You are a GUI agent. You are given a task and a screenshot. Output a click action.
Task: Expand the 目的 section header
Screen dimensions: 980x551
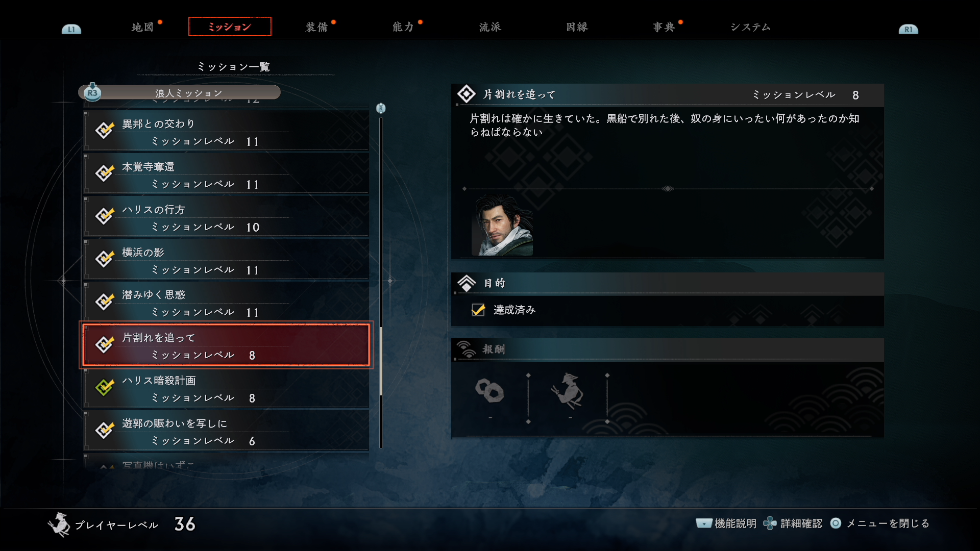668,283
